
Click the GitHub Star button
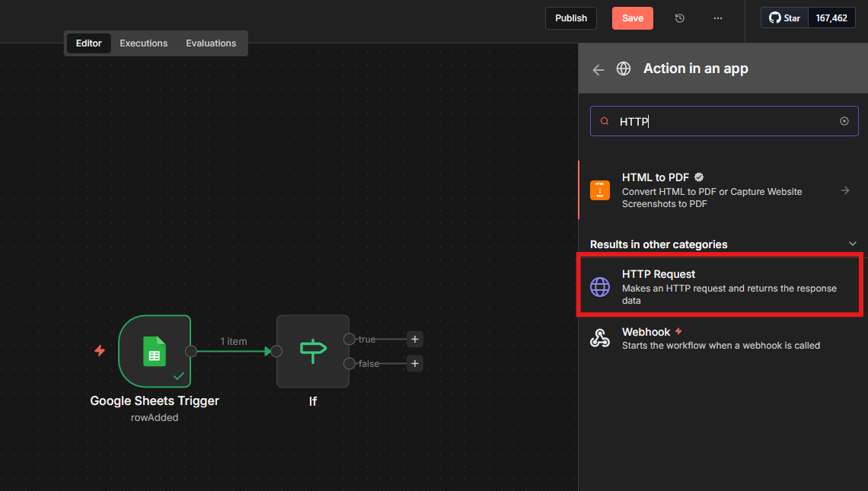tap(784, 18)
